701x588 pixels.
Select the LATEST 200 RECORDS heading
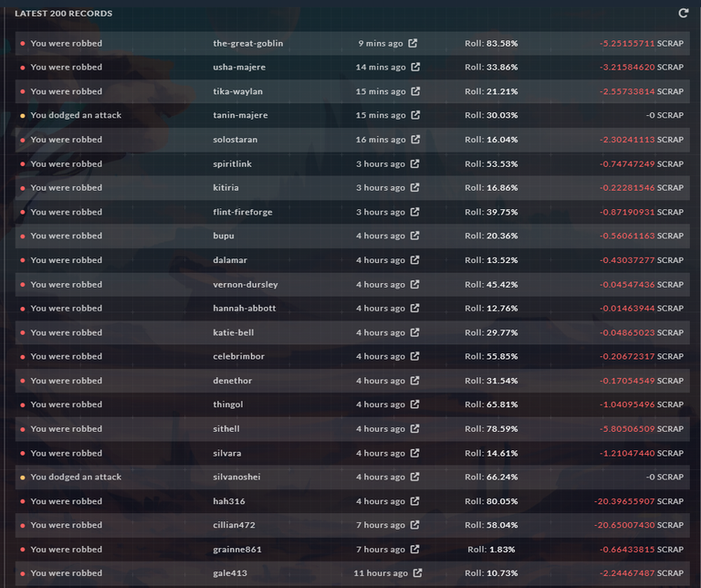64,14
